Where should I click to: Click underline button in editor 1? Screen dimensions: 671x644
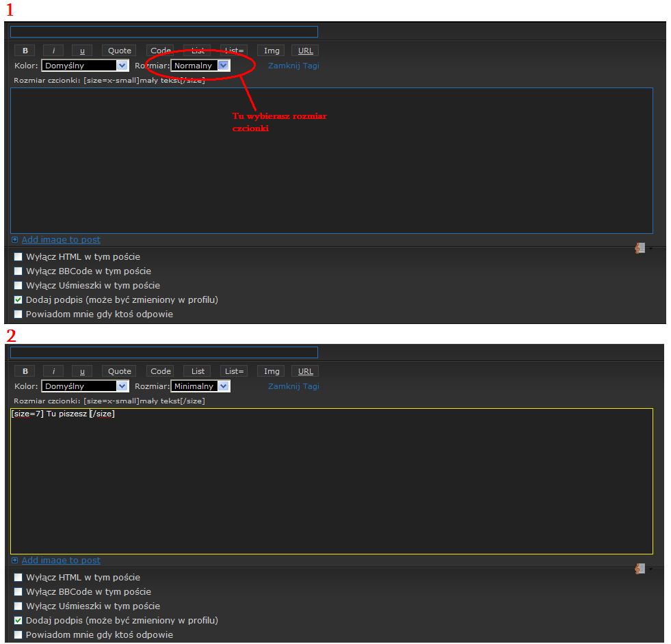tap(82, 51)
